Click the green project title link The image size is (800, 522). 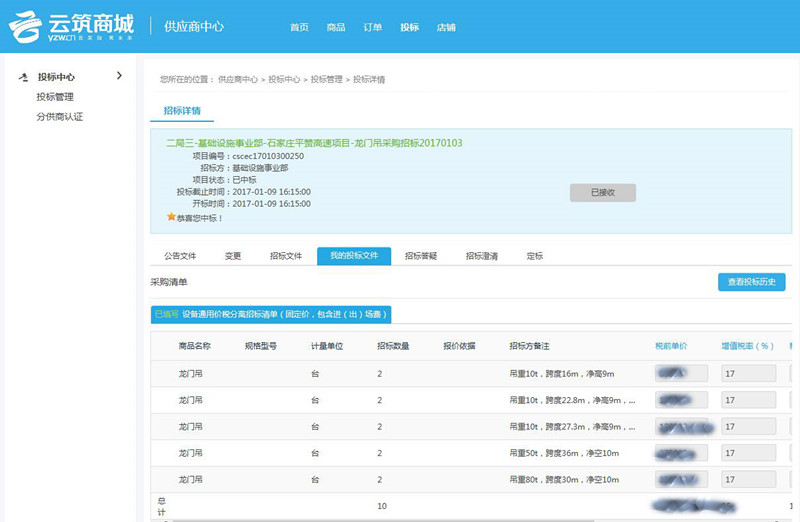click(314, 143)
